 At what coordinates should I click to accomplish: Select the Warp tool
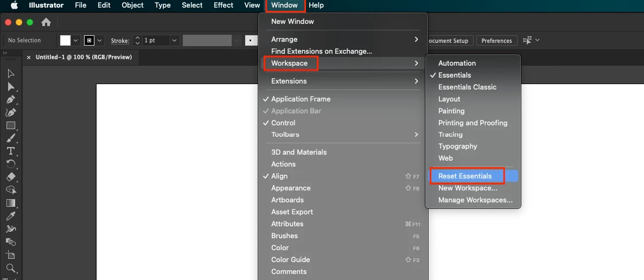[11, 229]
